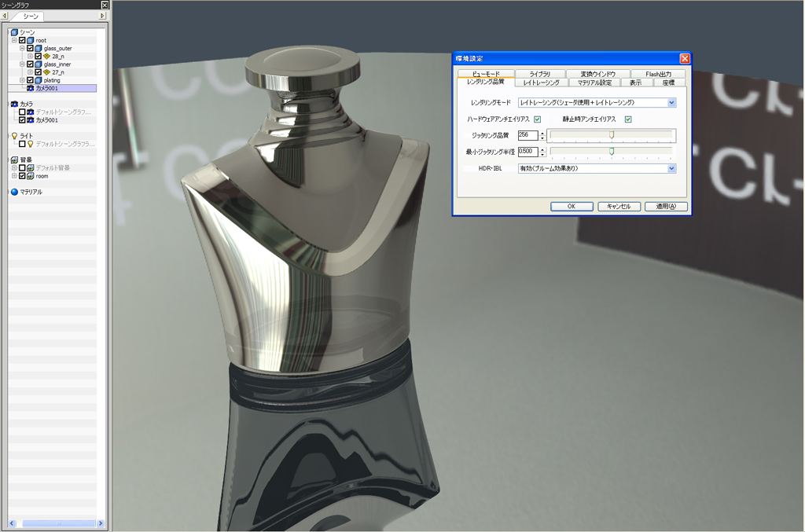Click the キャンセル button
This screenshot has width=805, height=532.
pos(614,207)
